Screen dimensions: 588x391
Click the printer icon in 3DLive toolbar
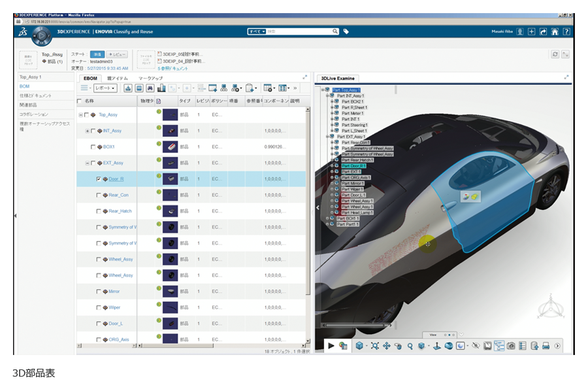(x=546, y=346)
